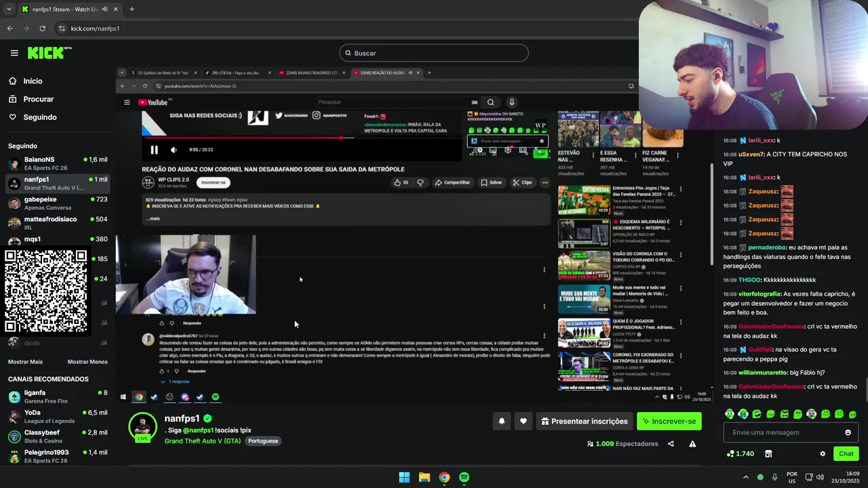The height and width of the screenshot is (488, 868).
Task: Click the nanfps1 streamer avatar with LIVE badge
Action: click(x=142, y=428)
